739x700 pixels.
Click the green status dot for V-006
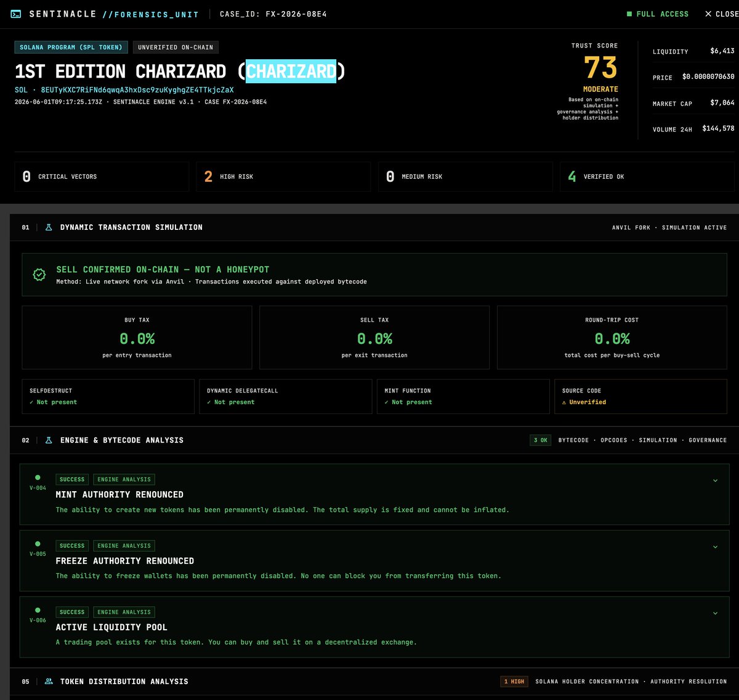pyautogui.click(x=38, y=610)
